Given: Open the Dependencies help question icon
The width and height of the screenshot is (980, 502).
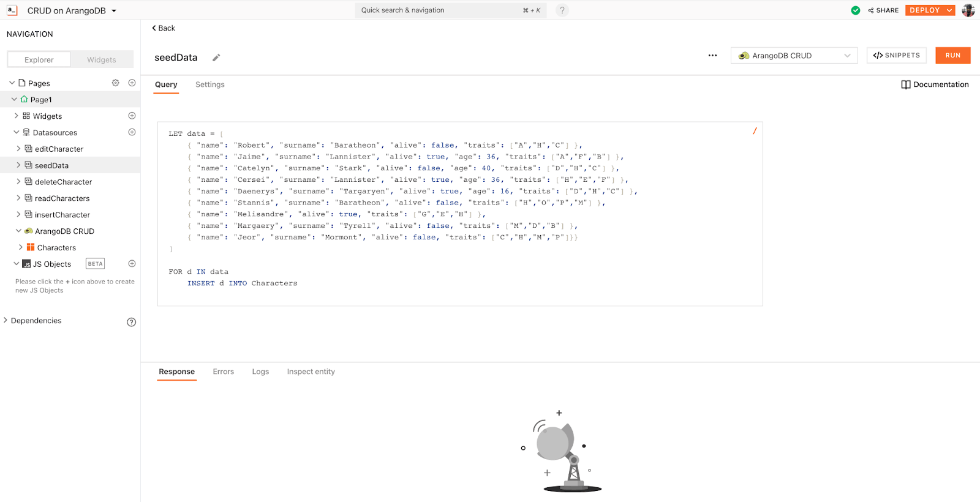Looking at the screenshot, I should (131, 322).
